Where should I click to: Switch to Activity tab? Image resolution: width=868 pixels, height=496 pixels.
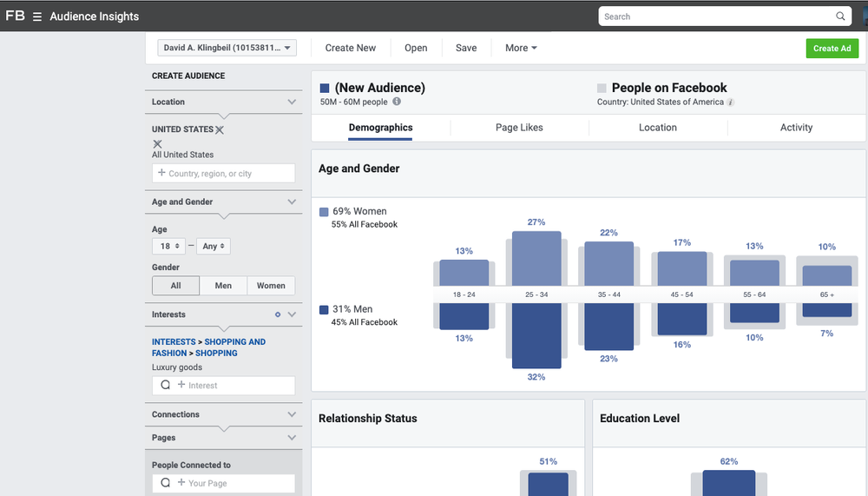796,128
